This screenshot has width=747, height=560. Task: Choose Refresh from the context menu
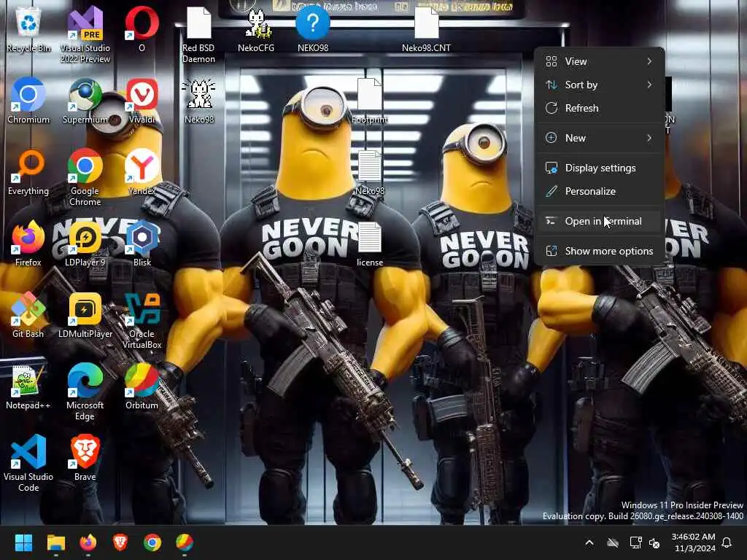click(x=599, y=108)
